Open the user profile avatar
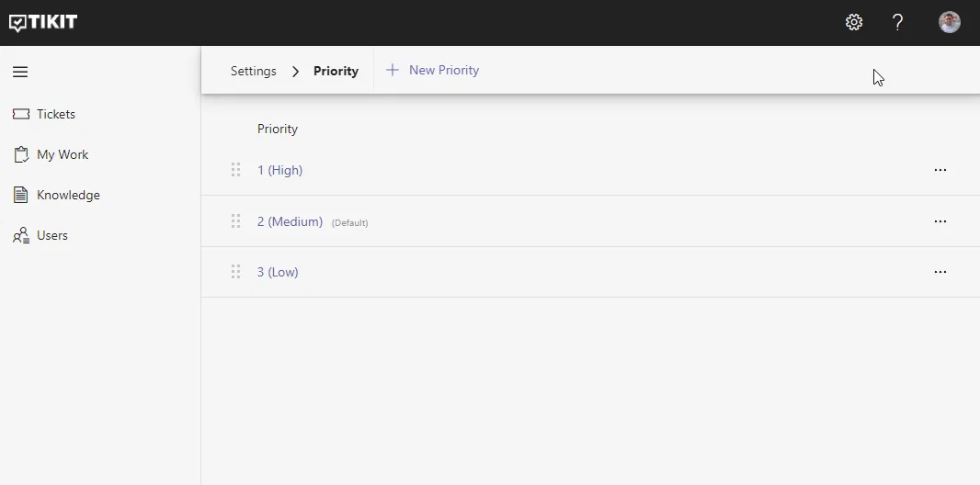The width and height of the screenshot is (980, 485). tap(950, 22)
